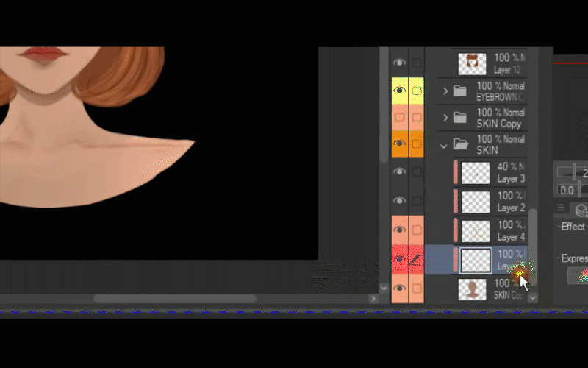Screen dimensions: 588x368
Task: Click the 0.0 value input field
Action: [567, 191]
